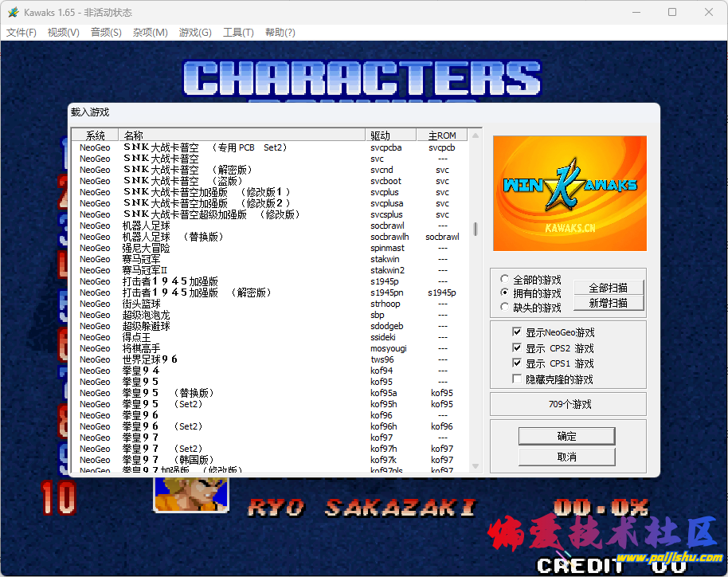Click the Kawaks icon in the title bar

[14, 12]
